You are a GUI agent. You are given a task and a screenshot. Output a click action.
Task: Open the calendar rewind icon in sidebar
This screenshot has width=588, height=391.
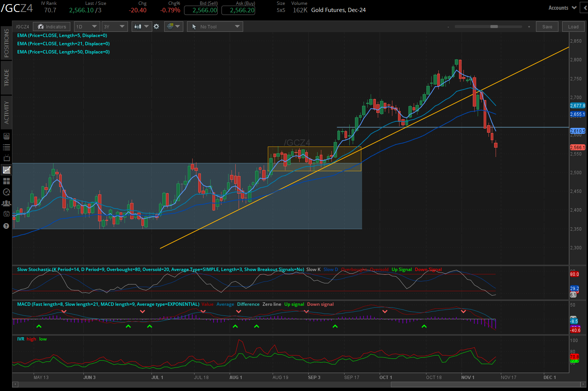pos(6,214)
